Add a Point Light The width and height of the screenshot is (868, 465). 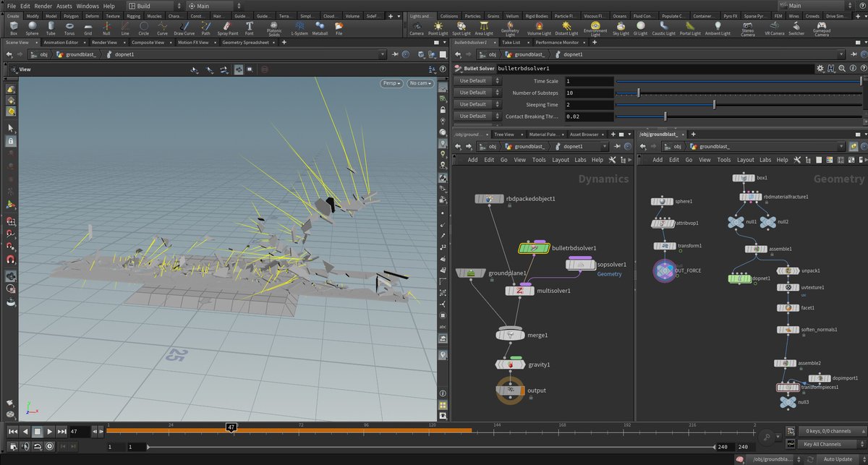tap(438, 27)
